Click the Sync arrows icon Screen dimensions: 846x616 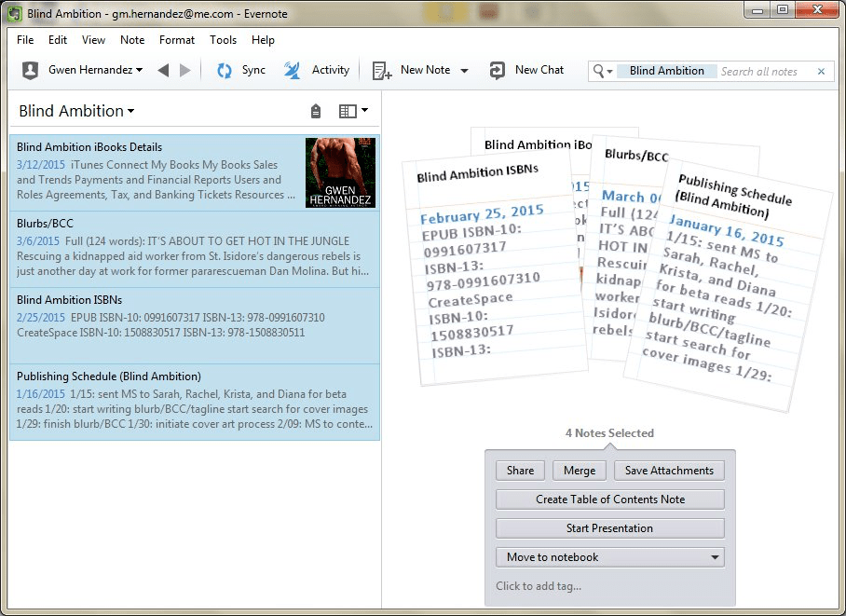(225, 70)
